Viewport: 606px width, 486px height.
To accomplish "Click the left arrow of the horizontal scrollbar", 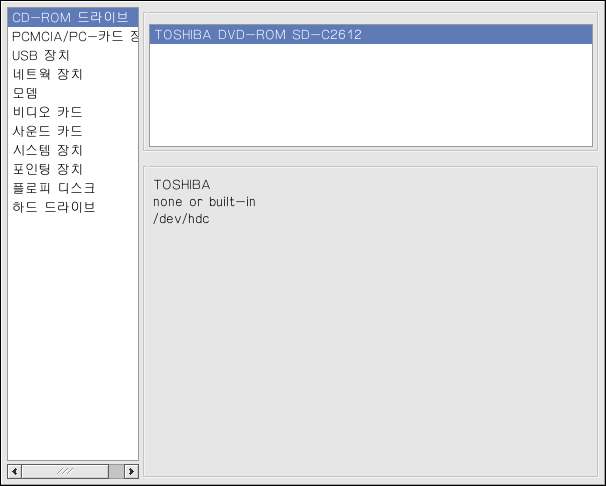I will point(14,470).
